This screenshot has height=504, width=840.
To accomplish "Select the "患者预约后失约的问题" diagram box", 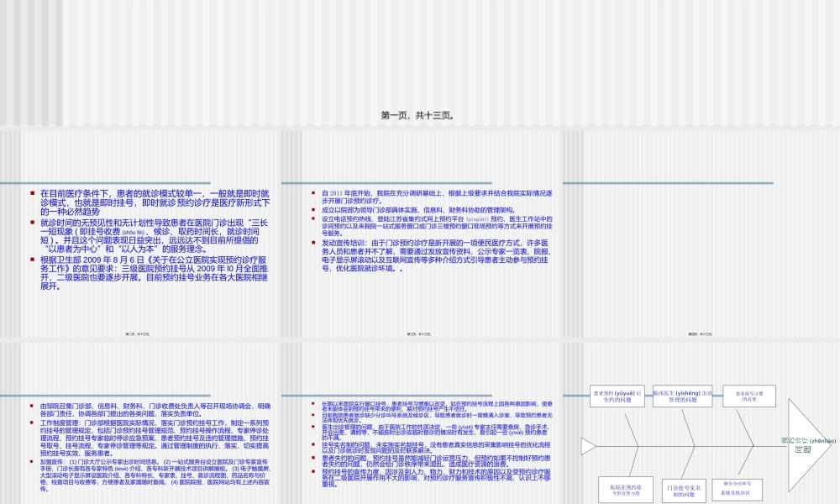I will coord(617,396).
